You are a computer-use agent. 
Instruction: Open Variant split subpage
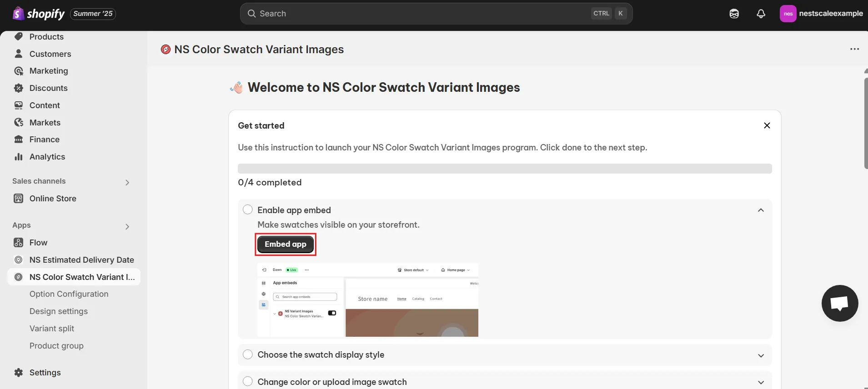pos(52,329)
